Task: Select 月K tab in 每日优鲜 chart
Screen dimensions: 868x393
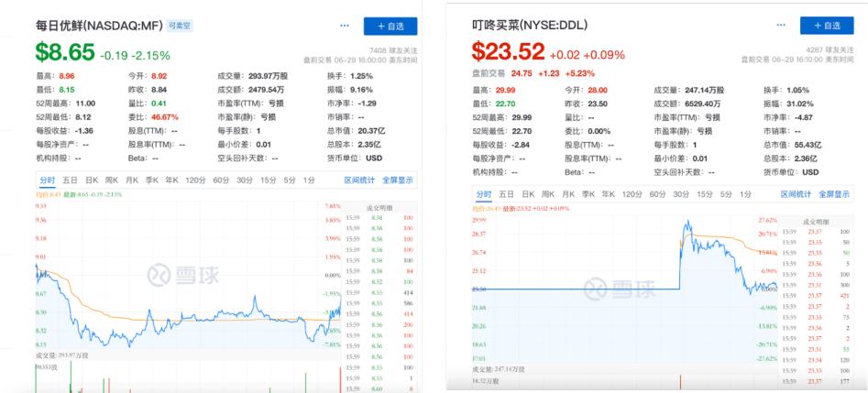Action: [132, 180]
